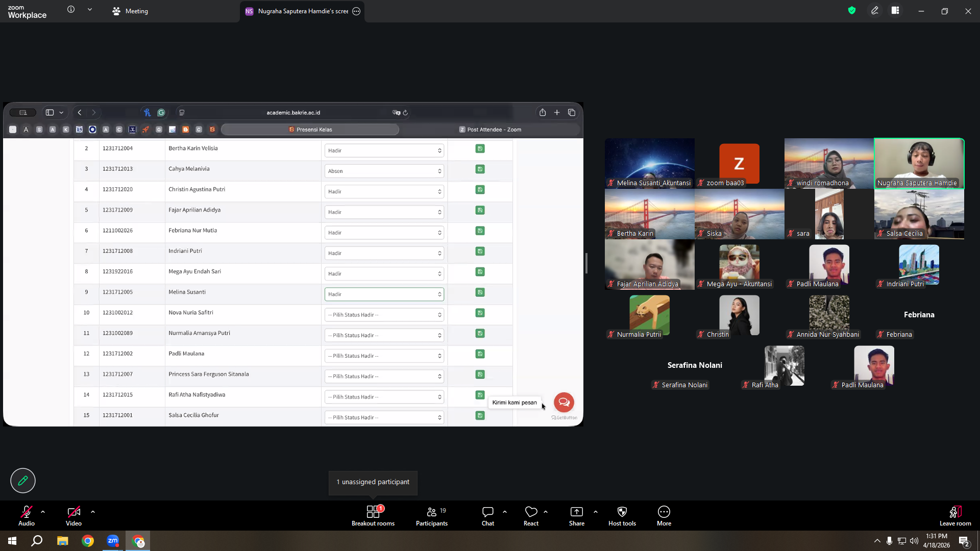Click the 1 unassigned participant notice

[x=373, y=482]
